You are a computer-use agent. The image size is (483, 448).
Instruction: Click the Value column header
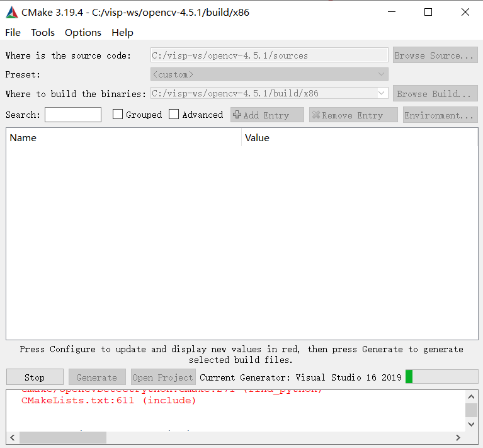tap(360, 138)
